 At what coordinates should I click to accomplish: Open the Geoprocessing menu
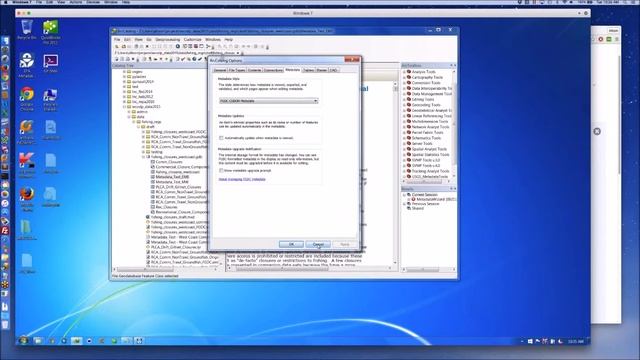168,40
